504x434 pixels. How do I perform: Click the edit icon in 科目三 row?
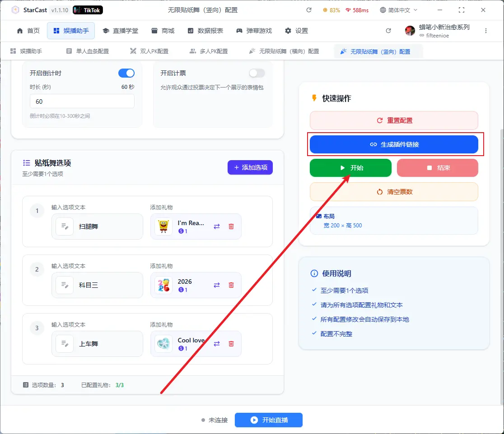[65, 285]
